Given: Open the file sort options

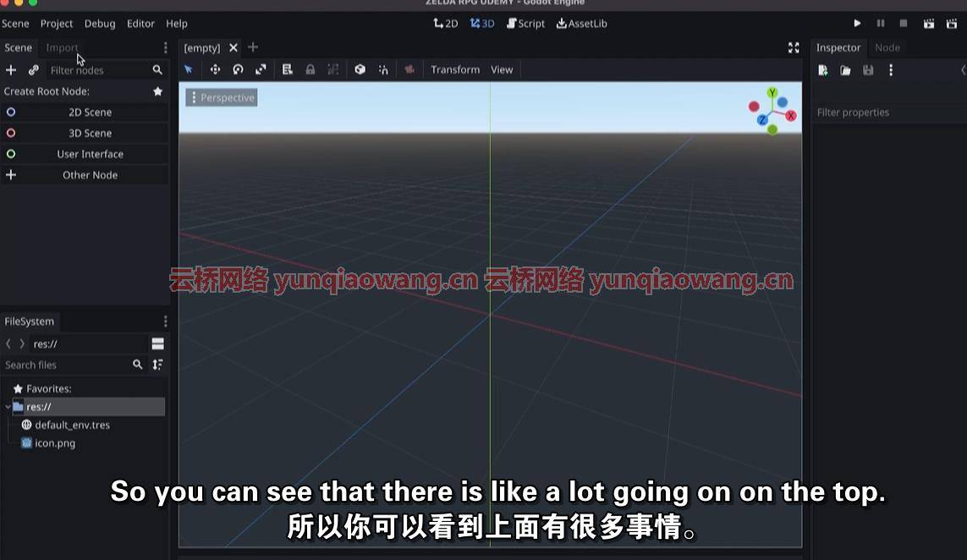Looking at the screenshot, I should (x=158, y=365).
